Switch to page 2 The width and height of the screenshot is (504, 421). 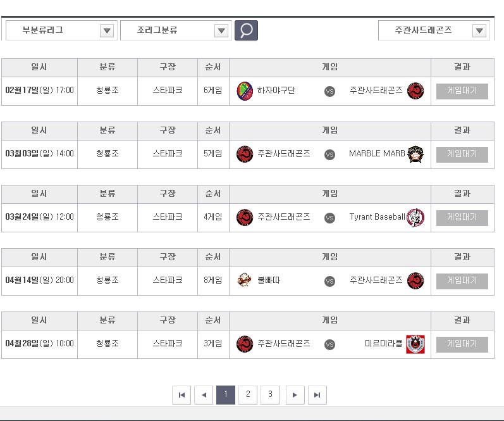point(248,394)
